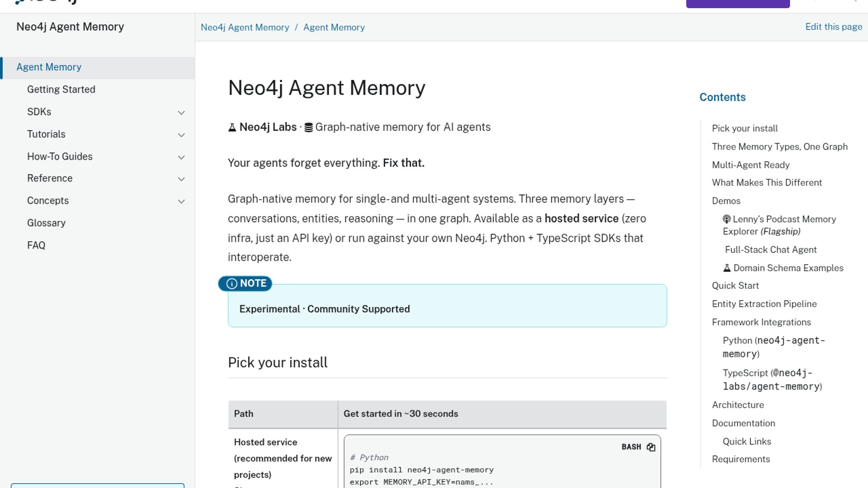
Task: Jump to Pick your install section
Action: point(745,128)
